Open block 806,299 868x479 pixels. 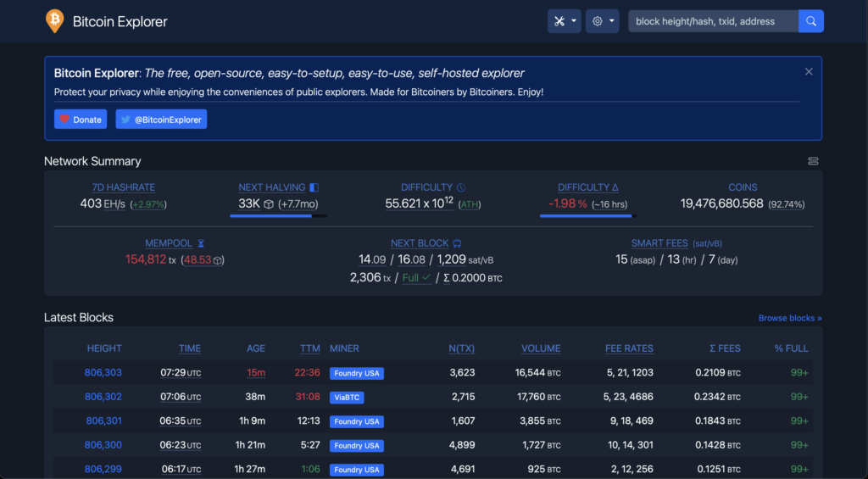[x=103, y=469]
